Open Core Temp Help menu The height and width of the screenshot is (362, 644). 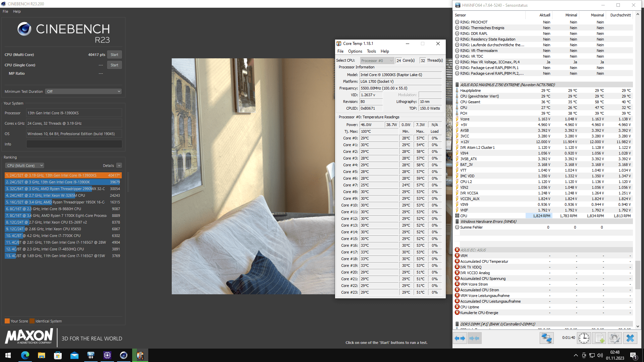click(385, 51)
